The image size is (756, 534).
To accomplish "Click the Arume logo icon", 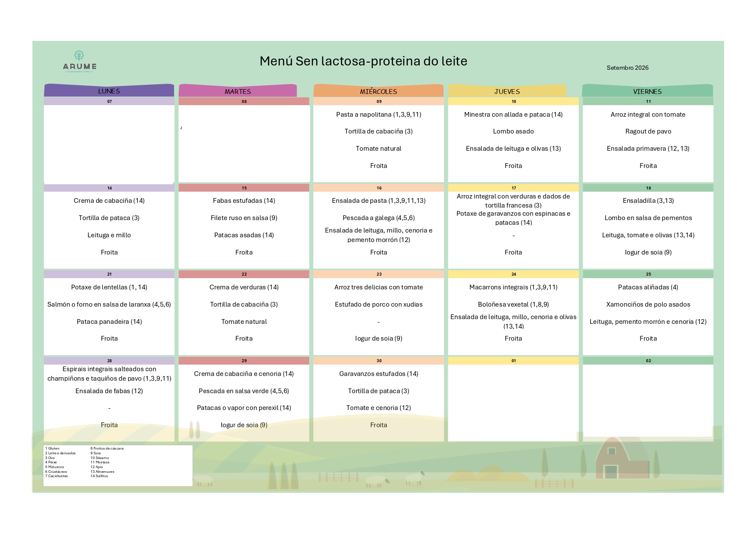I will (79, 56).
